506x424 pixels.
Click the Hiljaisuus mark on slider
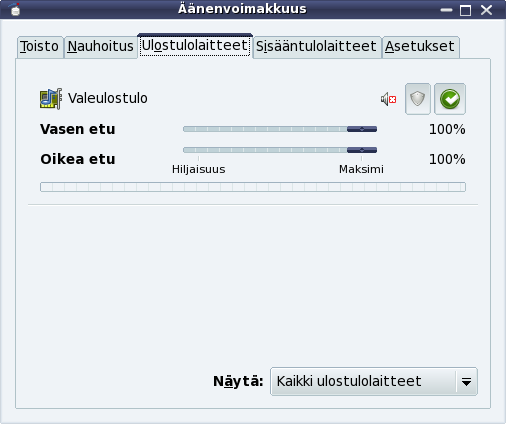click(199, 169)
